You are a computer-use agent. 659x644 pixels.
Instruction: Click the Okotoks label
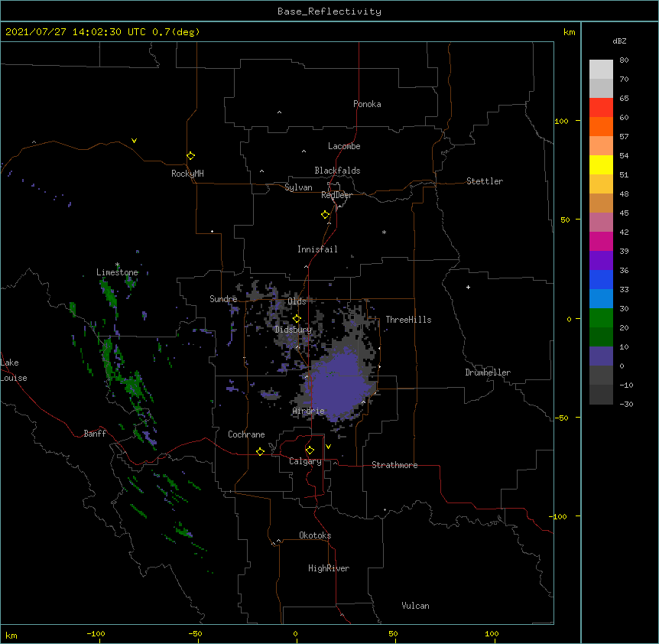point(315,535)
